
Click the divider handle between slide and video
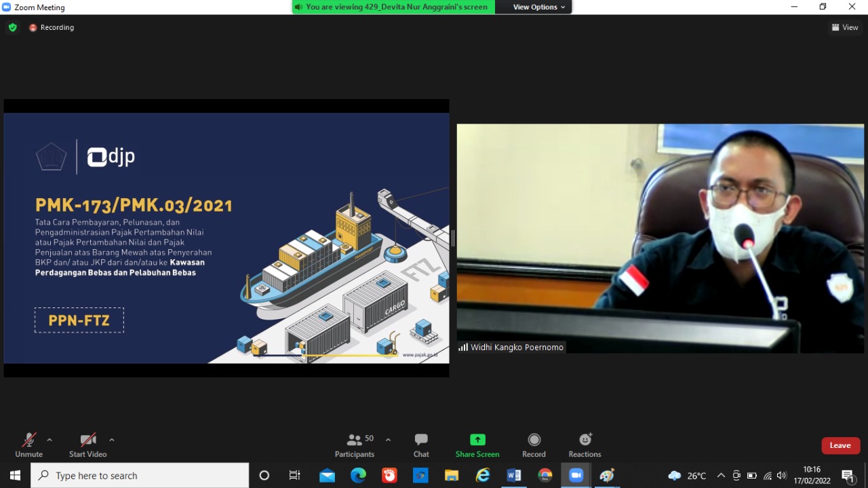(x=452, y=238)
